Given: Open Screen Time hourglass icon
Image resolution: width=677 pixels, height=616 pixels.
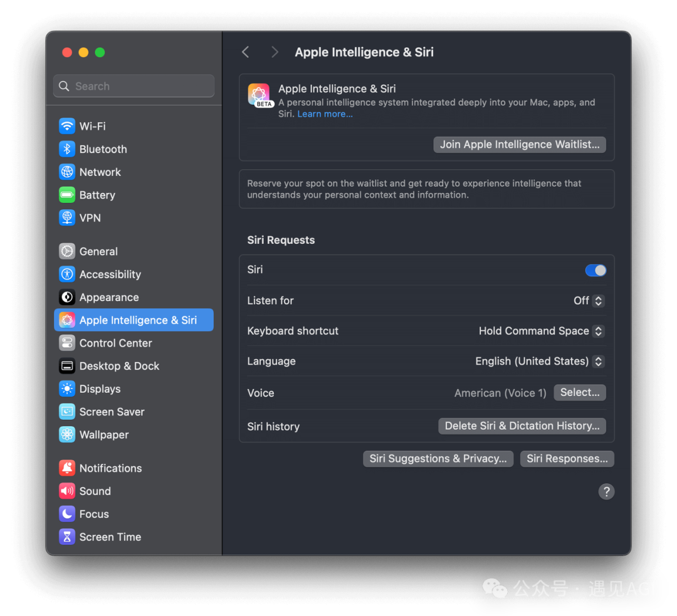Looking at the screenshot, I should (x=67, y=536).
